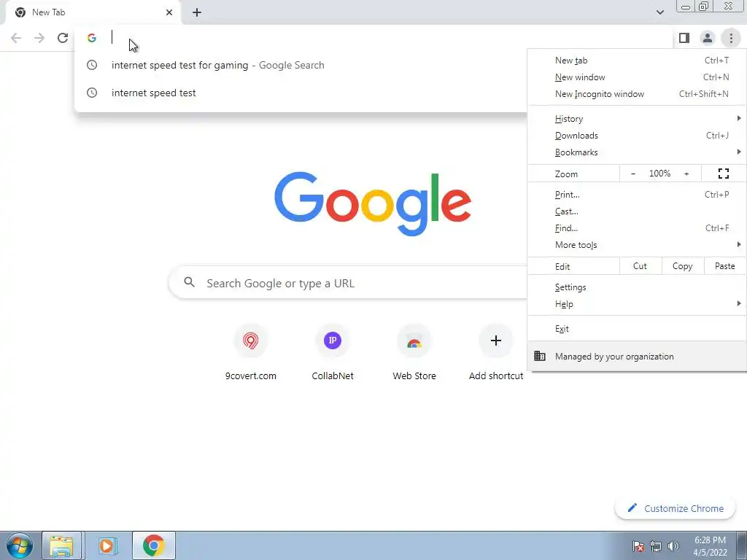
Task: Open Downloads from the menu
Action: click(637, 135)
